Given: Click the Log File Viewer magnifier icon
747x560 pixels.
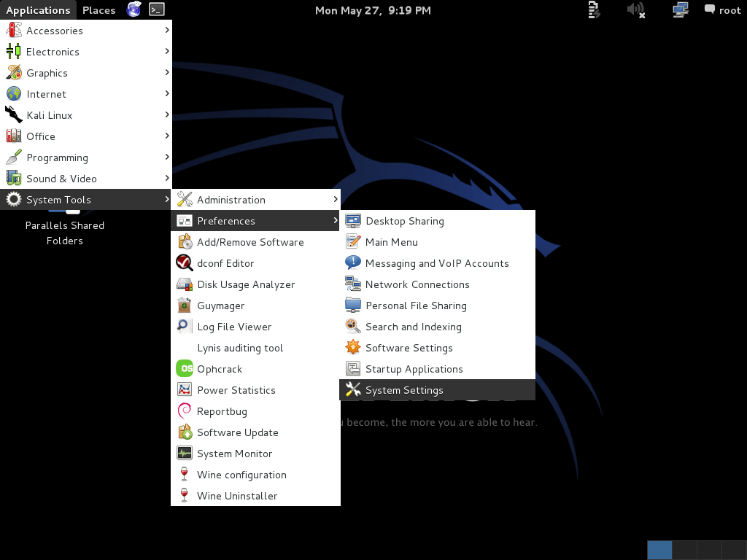Looking at the screenshot, I should (185, 327).
